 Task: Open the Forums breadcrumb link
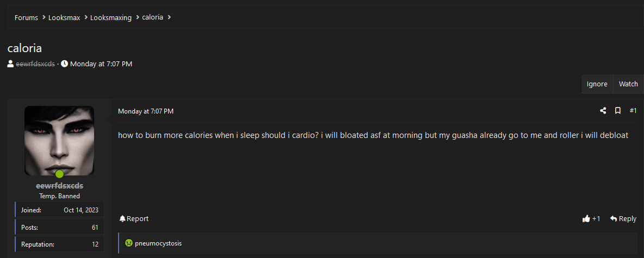26,17
